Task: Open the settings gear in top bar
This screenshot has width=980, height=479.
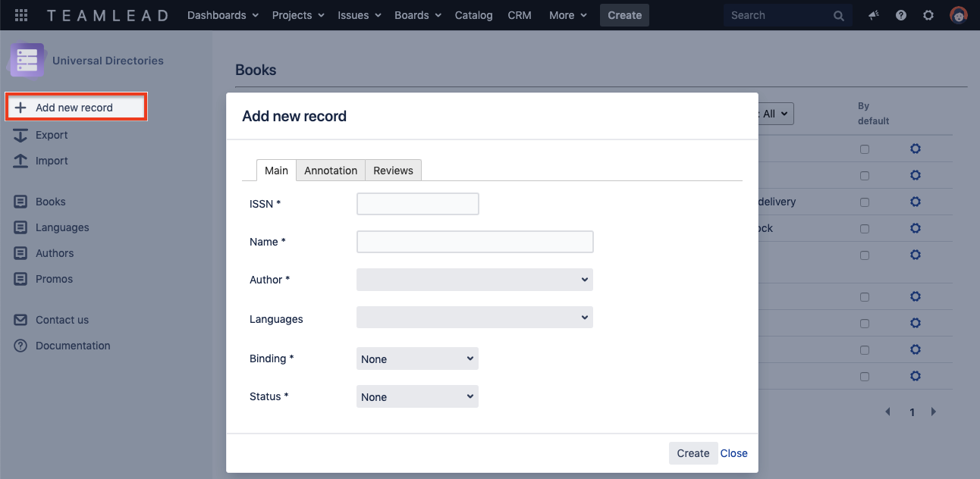Action: [928, 15]
